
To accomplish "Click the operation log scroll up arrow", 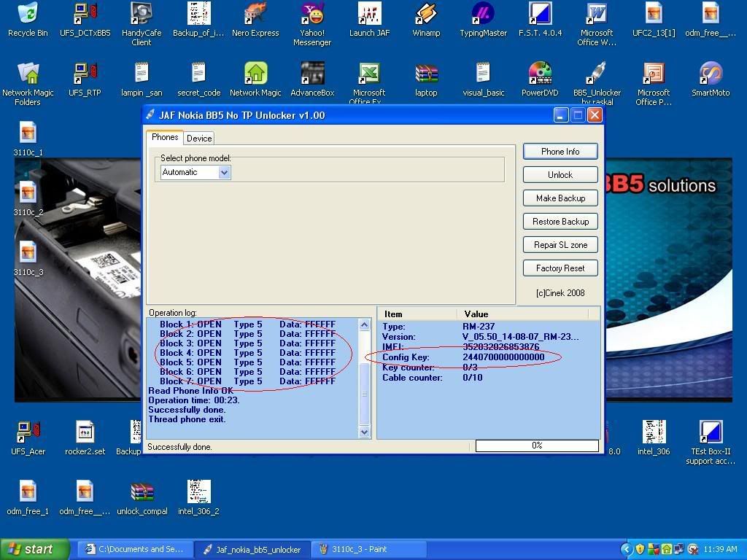I will (x=365, y=325).
